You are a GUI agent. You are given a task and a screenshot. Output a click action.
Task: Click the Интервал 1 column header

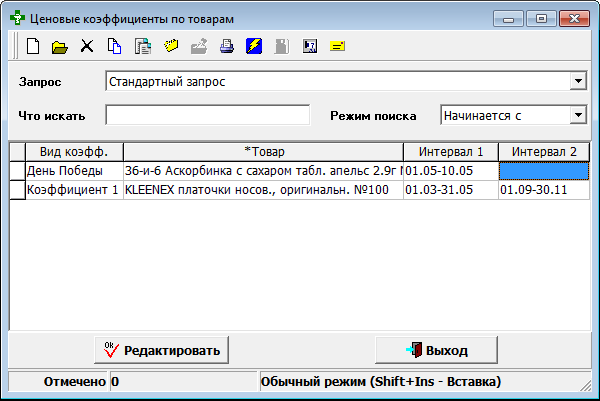(x=451, y=152)
